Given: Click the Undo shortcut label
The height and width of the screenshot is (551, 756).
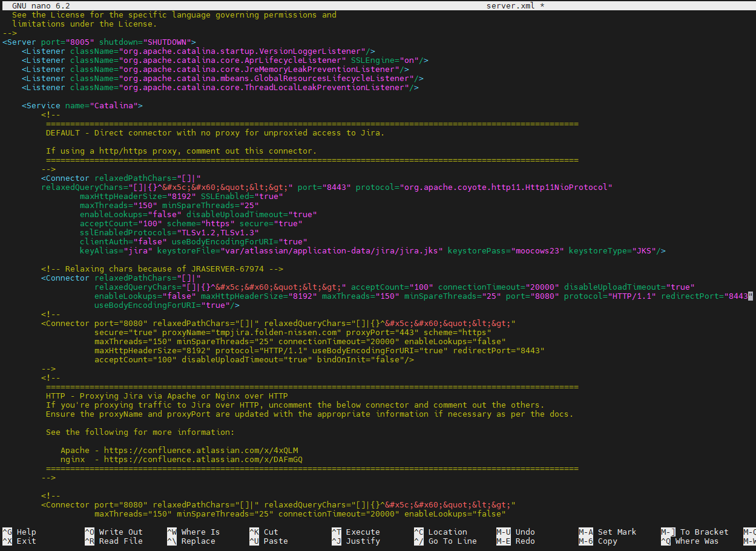Looking at the screenshot, I should pos(525,532).
